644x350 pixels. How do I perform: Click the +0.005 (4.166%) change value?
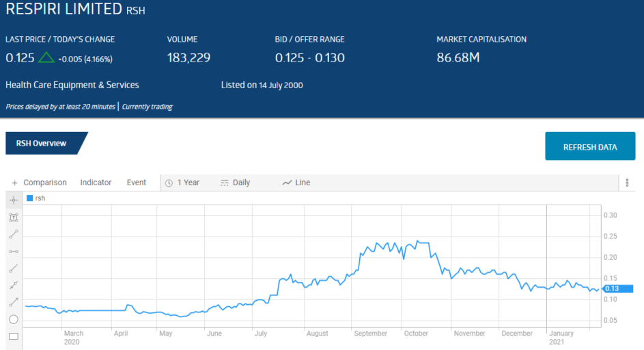[x=85, y=59]
